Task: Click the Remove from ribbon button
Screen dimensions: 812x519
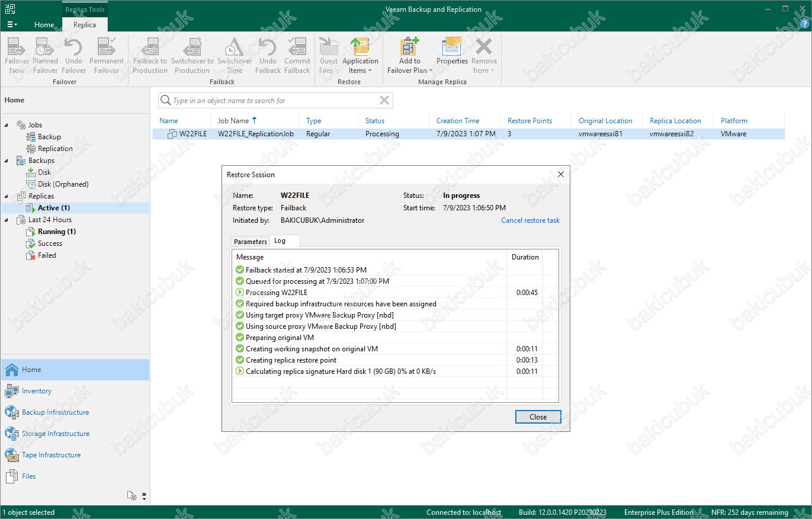Action: (x=484, y=56)
